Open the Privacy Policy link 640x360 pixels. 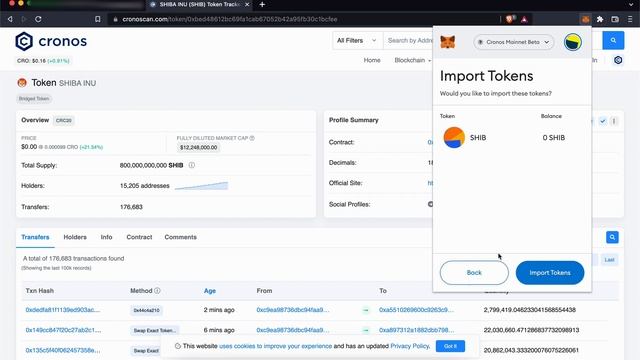(x=409, y=346)
